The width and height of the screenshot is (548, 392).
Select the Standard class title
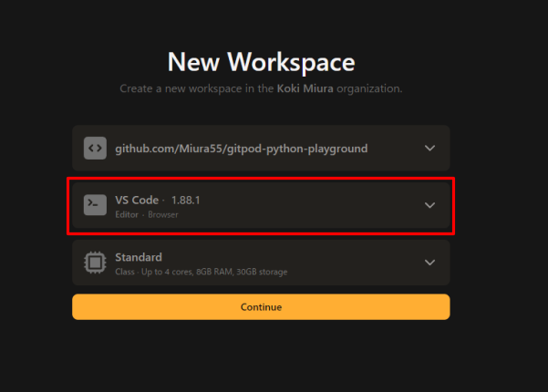coord(139,257)
